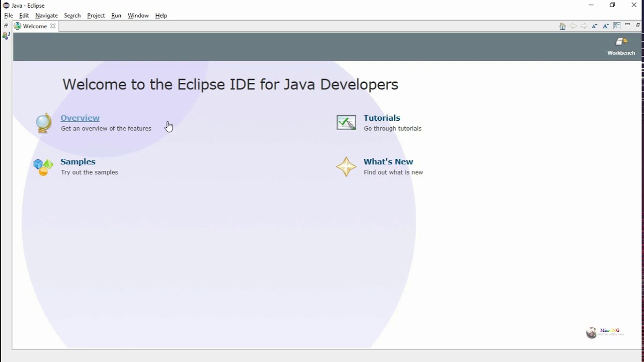The image size is (644, 362).
Task: Restore down the Eclipse window
Action: [612, 5]
